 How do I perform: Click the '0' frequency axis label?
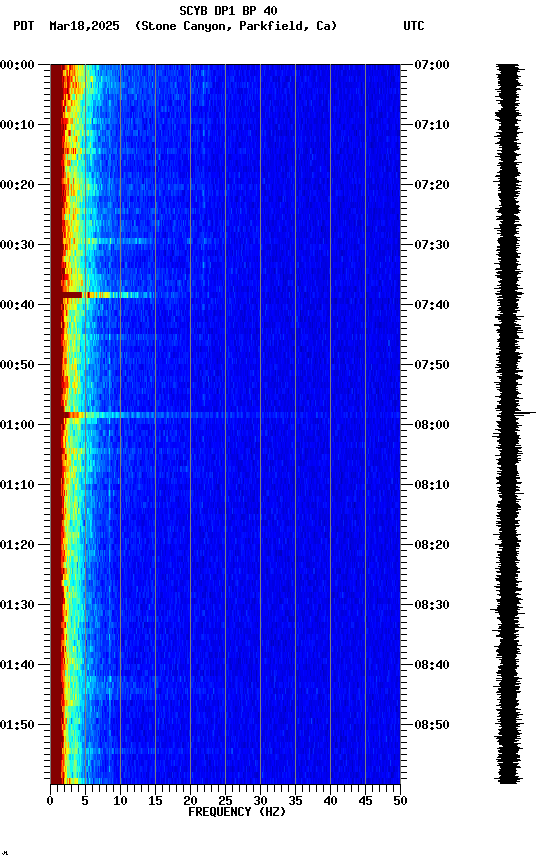pyautogui.click(x=50, y=801)
